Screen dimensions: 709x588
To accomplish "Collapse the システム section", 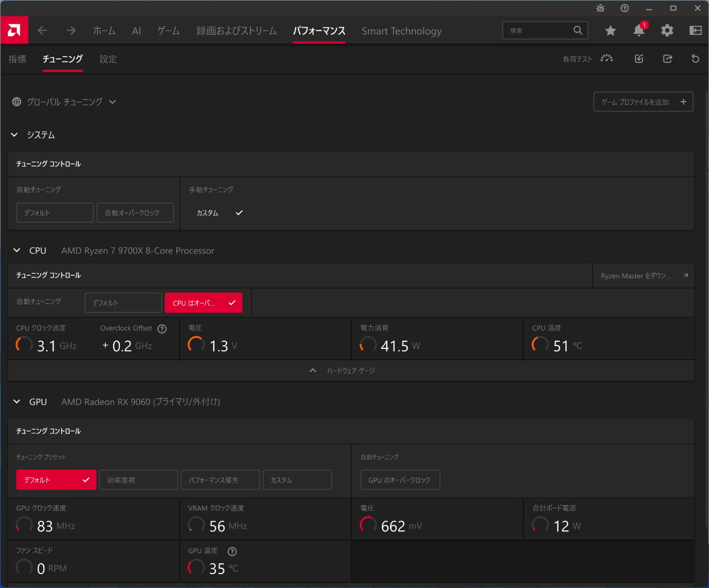I will (14, 135).
